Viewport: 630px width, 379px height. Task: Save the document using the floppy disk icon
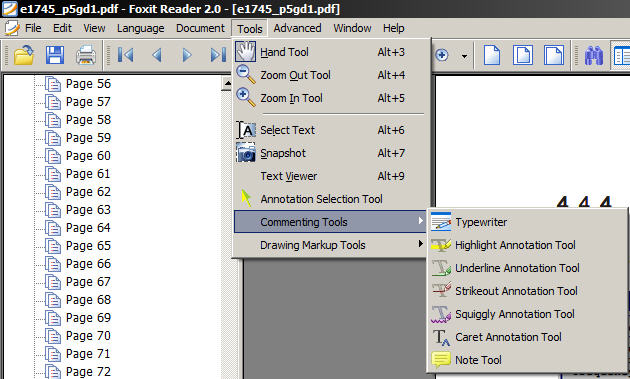55,55
